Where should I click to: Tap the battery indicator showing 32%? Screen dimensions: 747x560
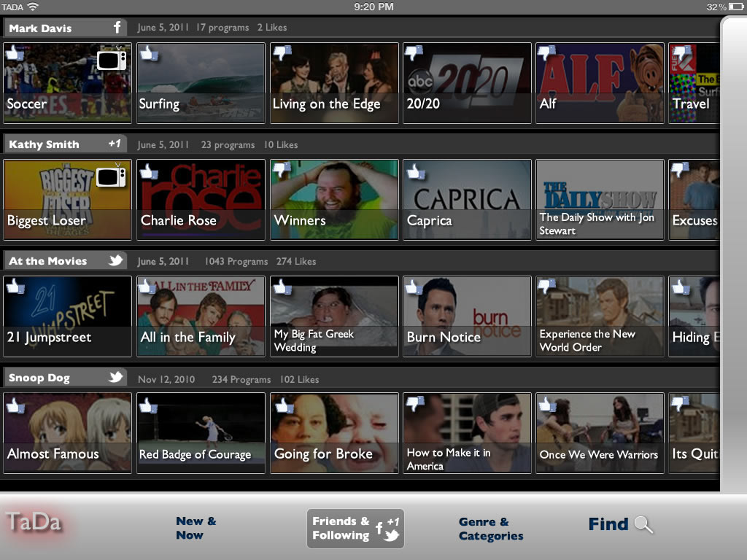(x=735, y=7)
